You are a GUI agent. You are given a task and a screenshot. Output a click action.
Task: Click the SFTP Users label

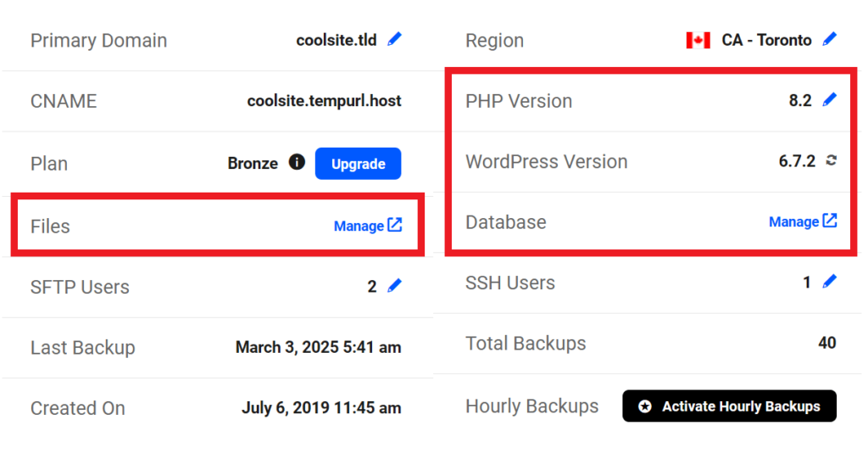(80, 287)
